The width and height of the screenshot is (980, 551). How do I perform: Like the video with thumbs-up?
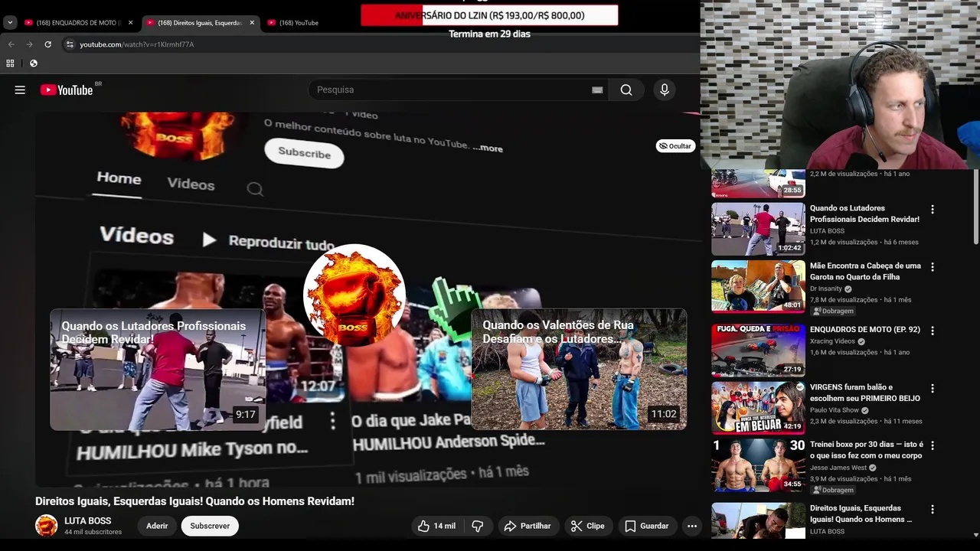point(436,526)
